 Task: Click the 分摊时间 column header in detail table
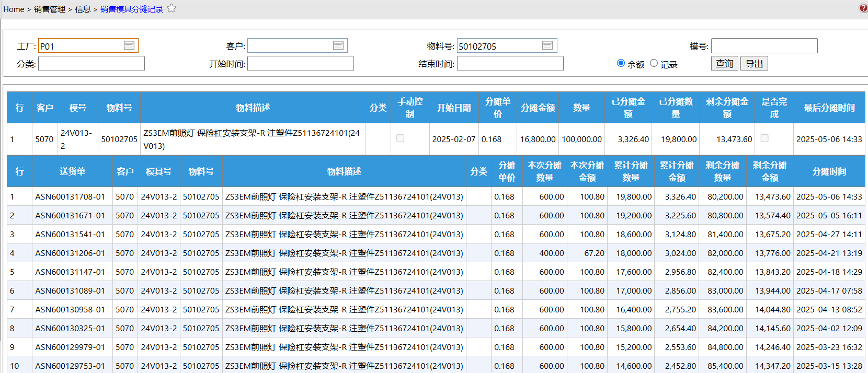click(829, 171)
